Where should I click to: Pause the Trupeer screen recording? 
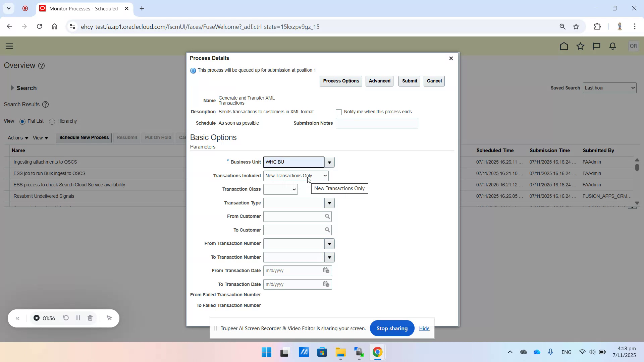(78, 318)
